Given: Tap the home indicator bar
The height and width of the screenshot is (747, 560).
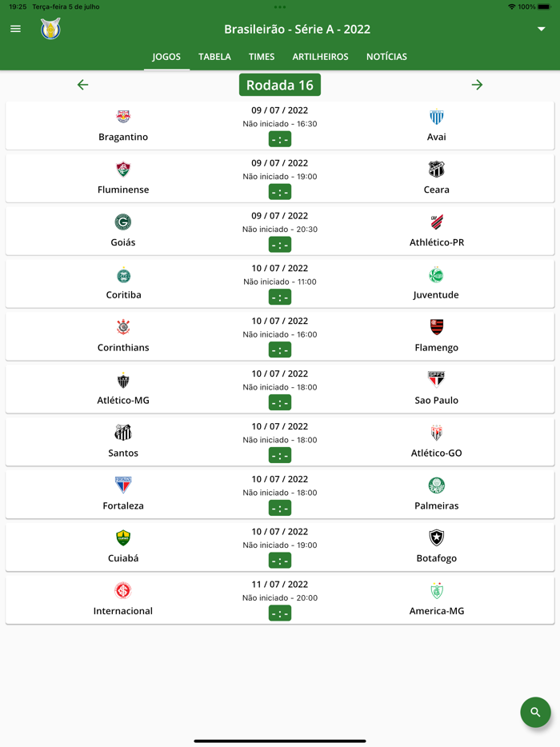Looking at the screenshot, I should tap(280, 740).
